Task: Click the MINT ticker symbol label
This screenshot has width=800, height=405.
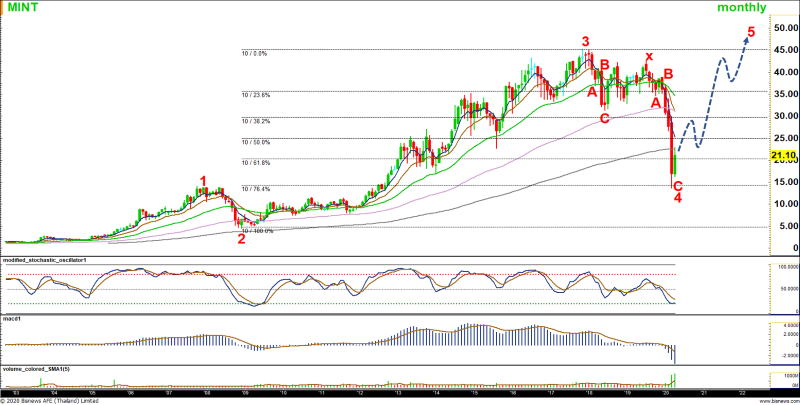Action: pyautogui.click(x=24, y=8)
